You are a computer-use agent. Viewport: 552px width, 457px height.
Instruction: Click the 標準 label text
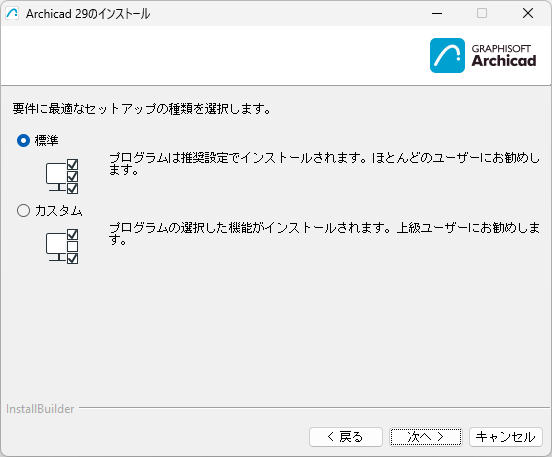coord(46,140)
